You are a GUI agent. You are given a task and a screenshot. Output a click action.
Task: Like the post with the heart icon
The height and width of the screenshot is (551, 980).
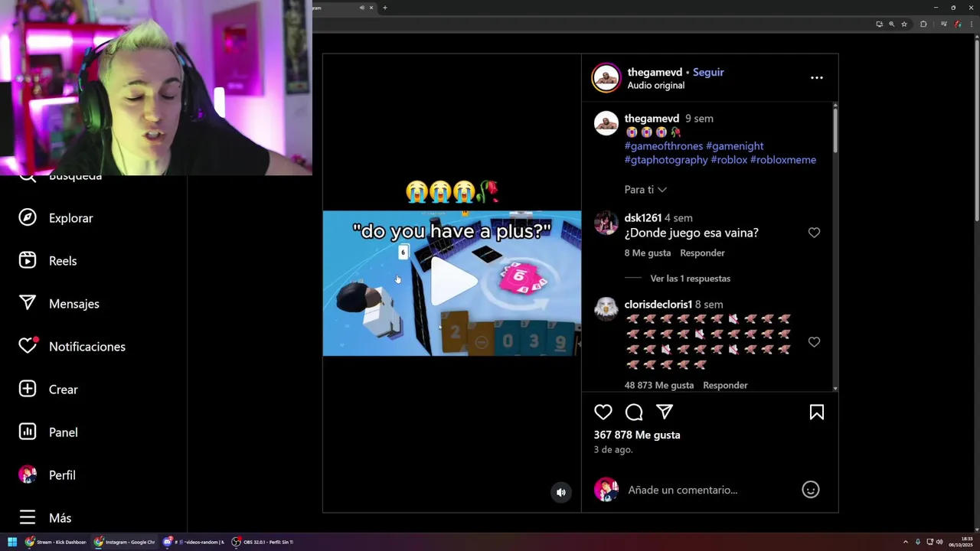coord(603,412)
